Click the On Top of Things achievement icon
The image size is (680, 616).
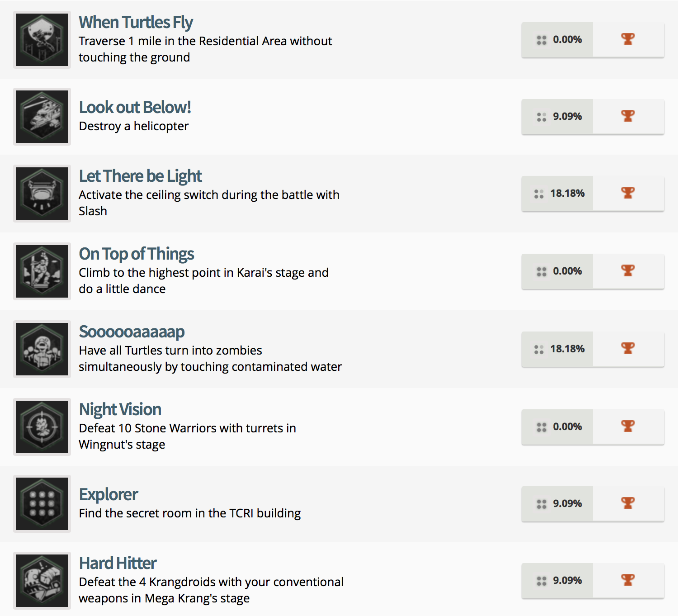point(42,271)
